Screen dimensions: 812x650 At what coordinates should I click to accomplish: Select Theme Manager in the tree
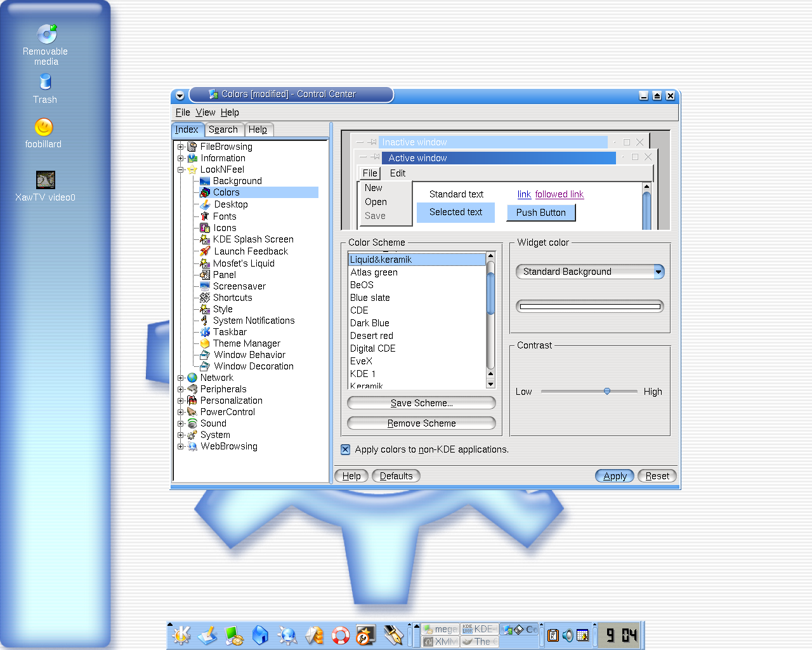246,343
